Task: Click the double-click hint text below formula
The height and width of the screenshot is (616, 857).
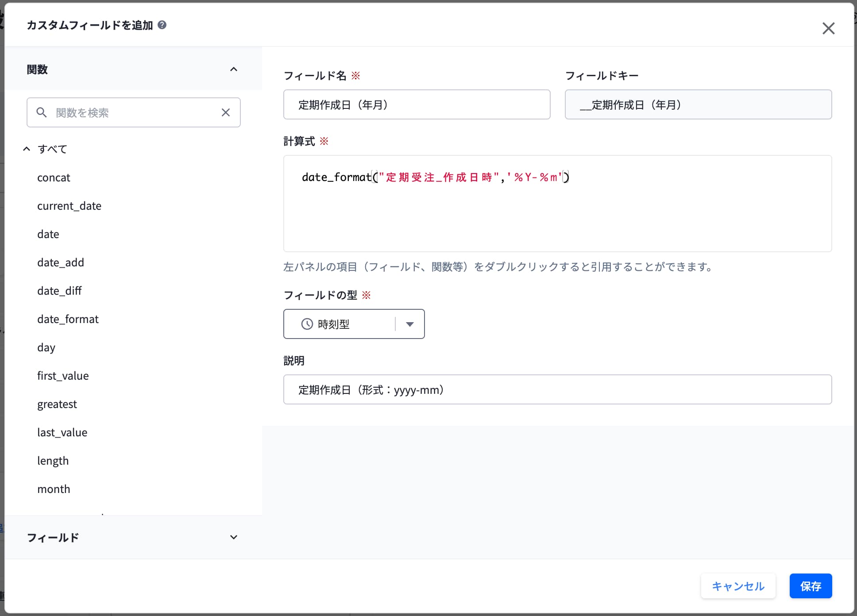Action: point(498,267)
